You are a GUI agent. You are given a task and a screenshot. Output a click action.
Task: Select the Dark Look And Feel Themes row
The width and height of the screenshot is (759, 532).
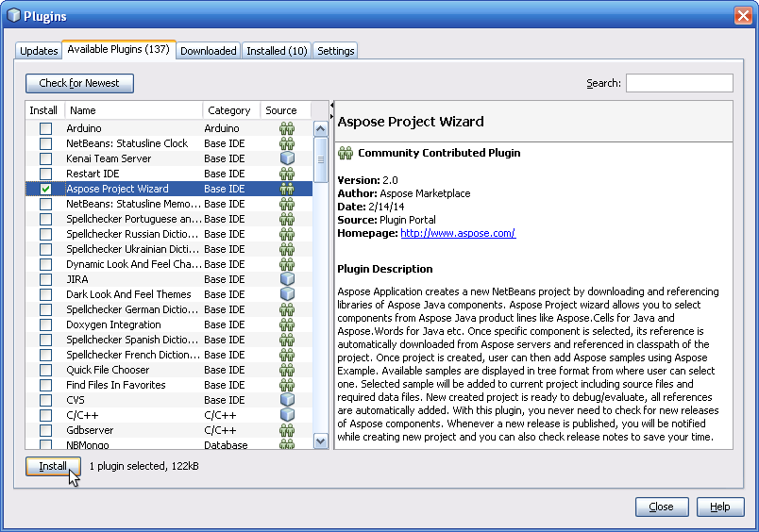[x=169, y=294]
